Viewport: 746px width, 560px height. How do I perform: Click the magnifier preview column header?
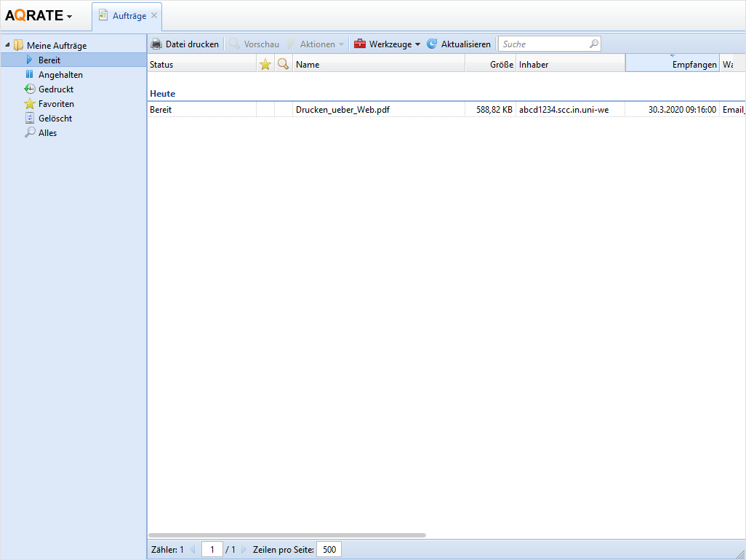(284, 65)
